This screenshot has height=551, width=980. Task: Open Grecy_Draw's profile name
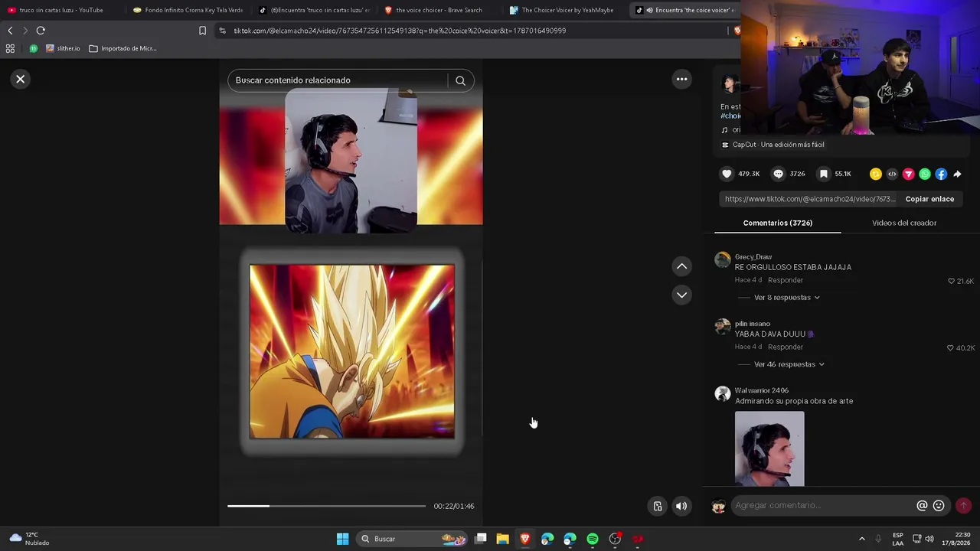[753, 257]
